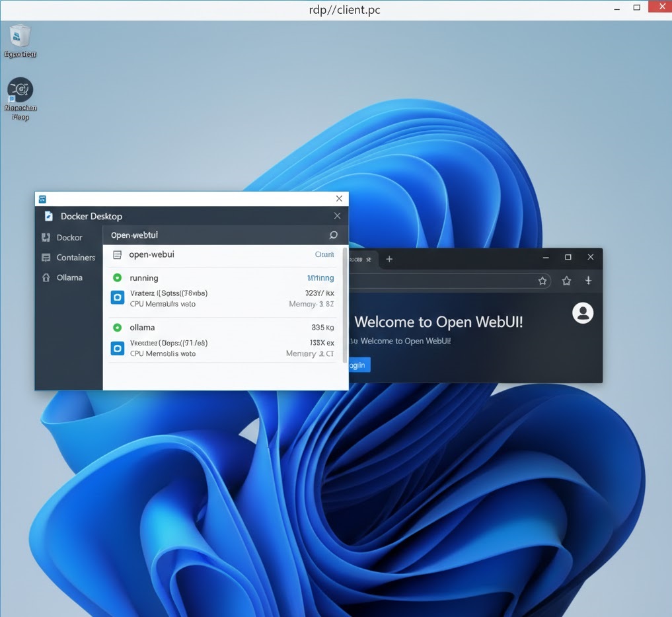Image resolution: width=672 pixels, height=617 pixels.
Task: Click the Containers sidebar icon
Action: [x=46, y=258]
